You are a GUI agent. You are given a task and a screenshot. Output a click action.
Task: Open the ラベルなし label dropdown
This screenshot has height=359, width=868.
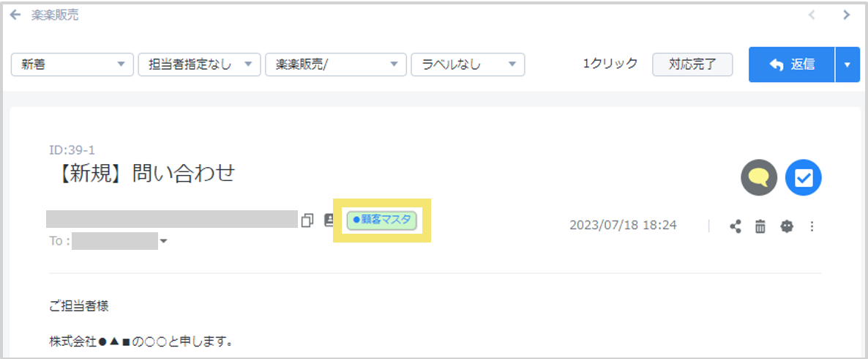pyautogui.click(x=468, y=64)
